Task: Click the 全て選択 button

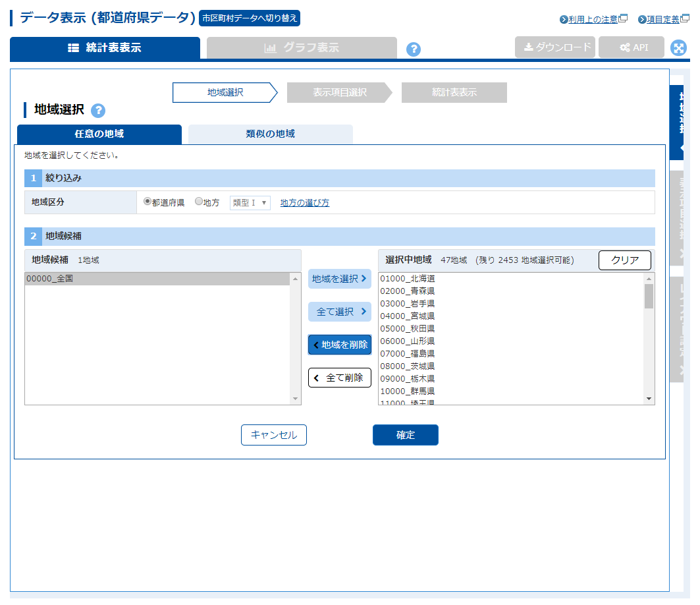Action: click(339, 312)
